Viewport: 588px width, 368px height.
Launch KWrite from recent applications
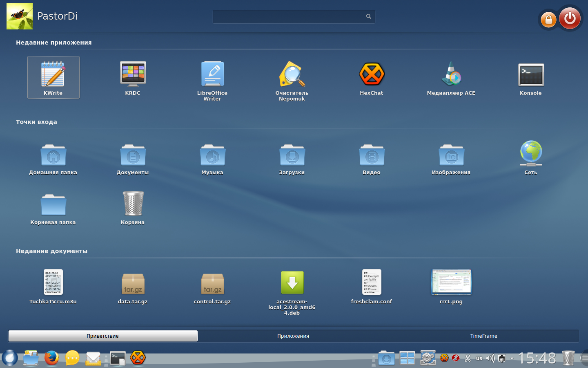click(53, 77)
